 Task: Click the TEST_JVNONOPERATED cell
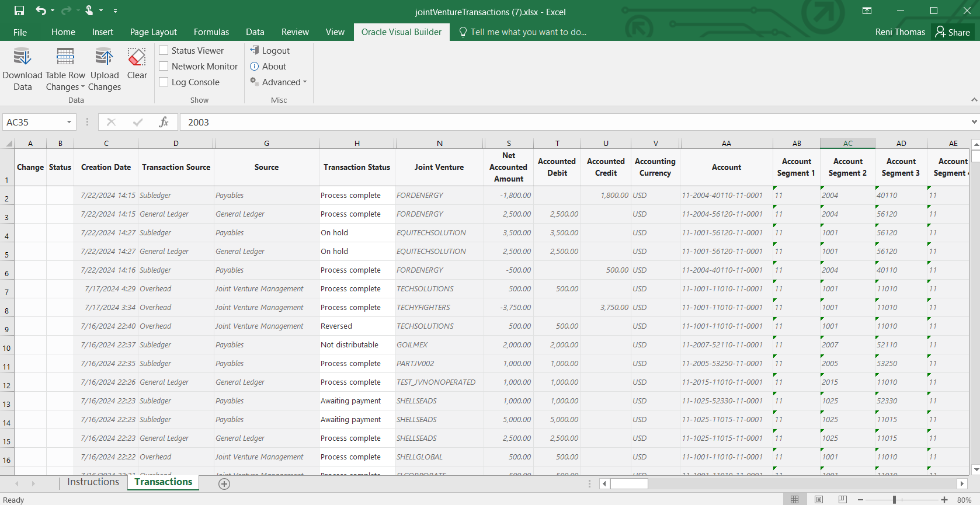(439, 382)
